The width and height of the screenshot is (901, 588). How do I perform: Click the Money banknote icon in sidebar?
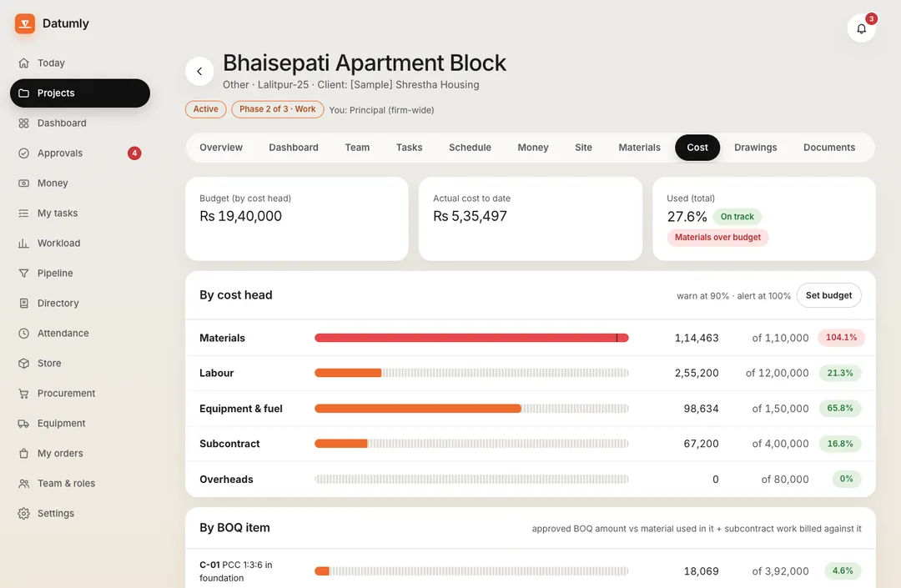[23, 183]
